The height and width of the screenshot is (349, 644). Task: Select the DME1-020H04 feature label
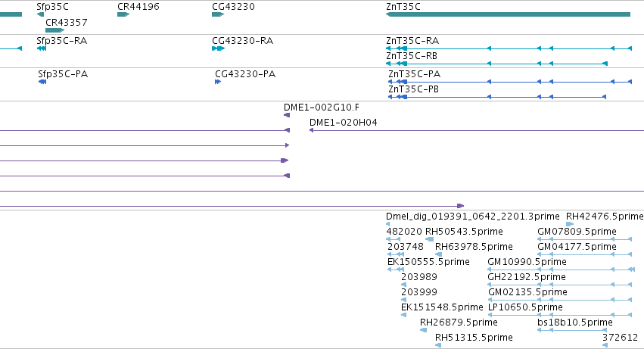(344, 123)
